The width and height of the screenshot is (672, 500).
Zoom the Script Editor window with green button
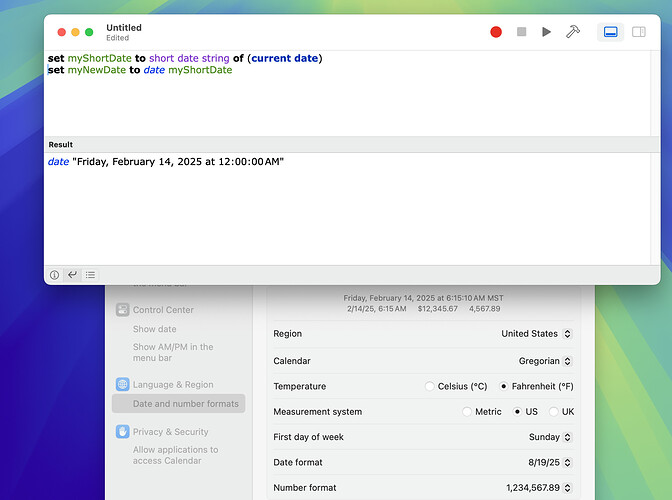89,32
